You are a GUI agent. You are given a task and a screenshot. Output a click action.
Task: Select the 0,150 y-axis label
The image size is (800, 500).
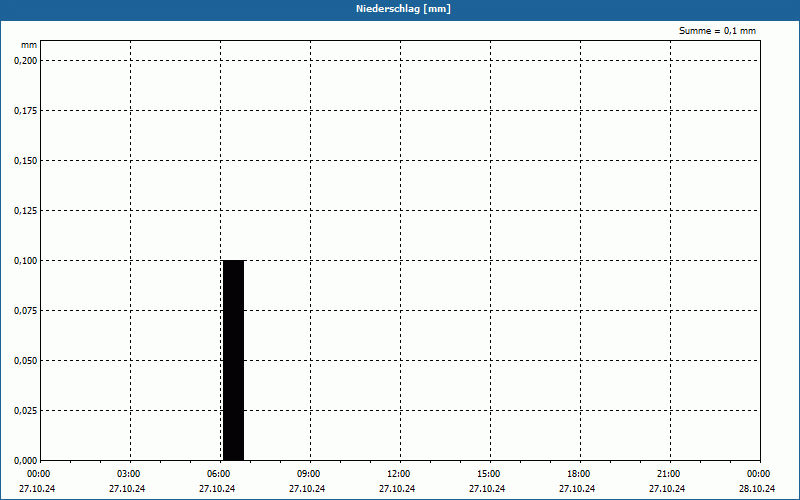point(25,160)
